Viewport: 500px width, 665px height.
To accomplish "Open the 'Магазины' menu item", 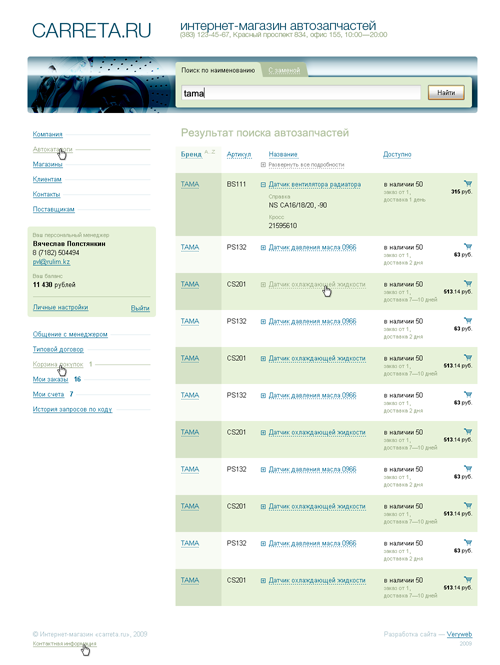I will click(x=47, y=164).
